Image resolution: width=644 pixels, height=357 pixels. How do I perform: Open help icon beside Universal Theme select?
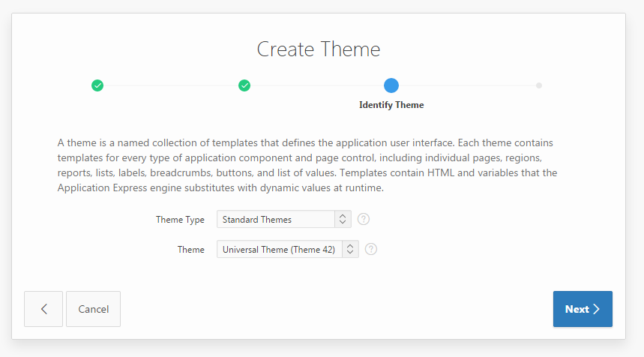point(370,249)
